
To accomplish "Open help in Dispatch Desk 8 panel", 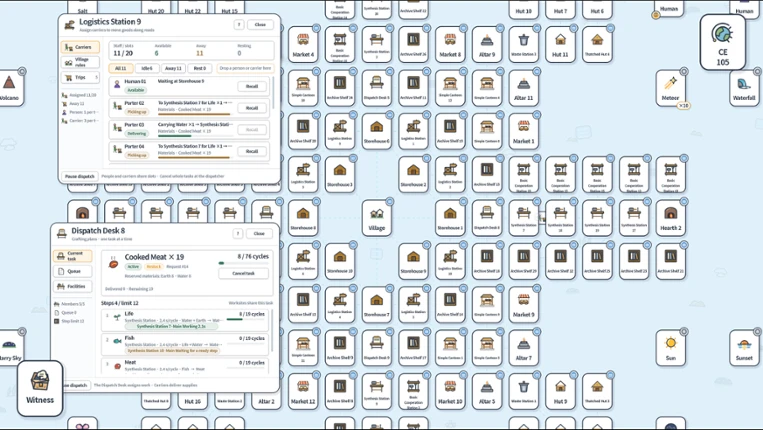I will pyautogui.click(x=237, y=233).
